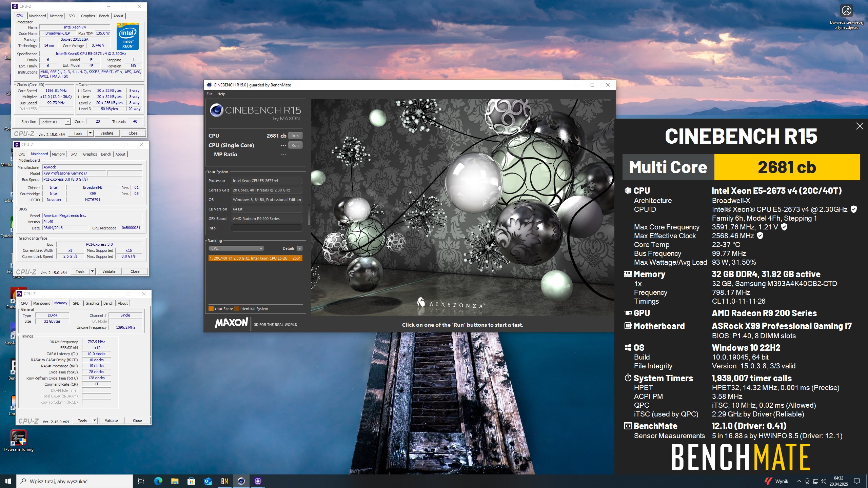Click the Cinebench R15 sphere logo
This screenshot has width=868, height=488.
pyautogui.click(x=216, y=110)
